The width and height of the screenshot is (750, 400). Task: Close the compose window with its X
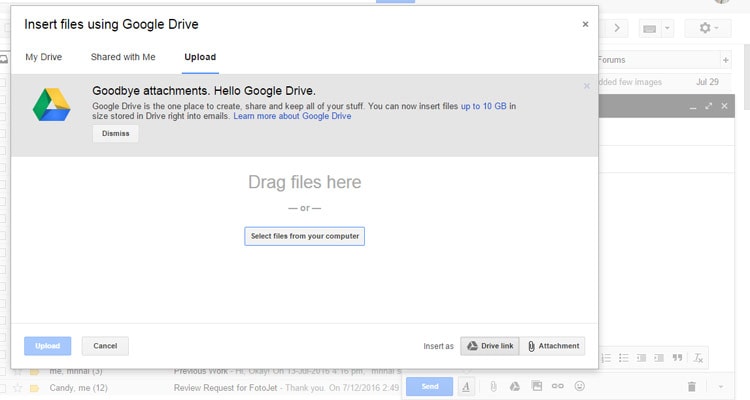pos(724,106)
